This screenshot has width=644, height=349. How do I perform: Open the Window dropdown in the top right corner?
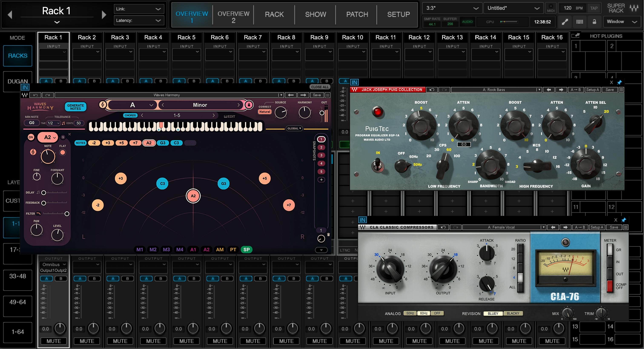[622, 21]
